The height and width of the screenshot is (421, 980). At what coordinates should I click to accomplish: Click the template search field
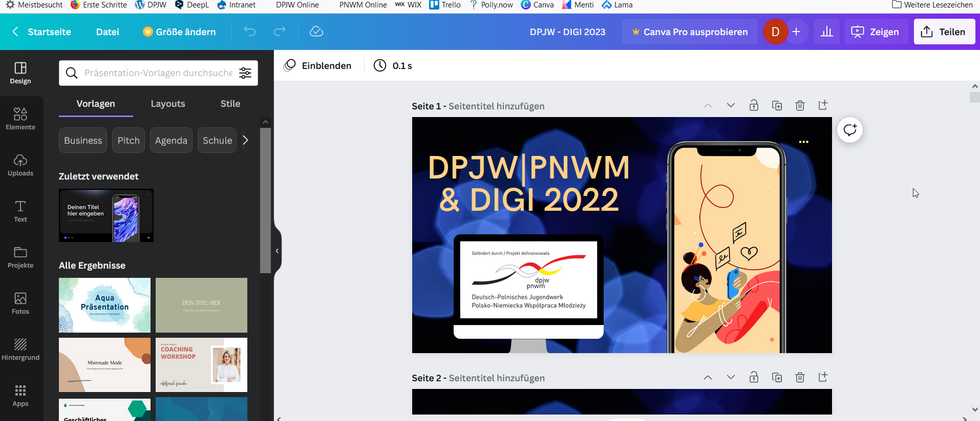[x=158, y=73]
